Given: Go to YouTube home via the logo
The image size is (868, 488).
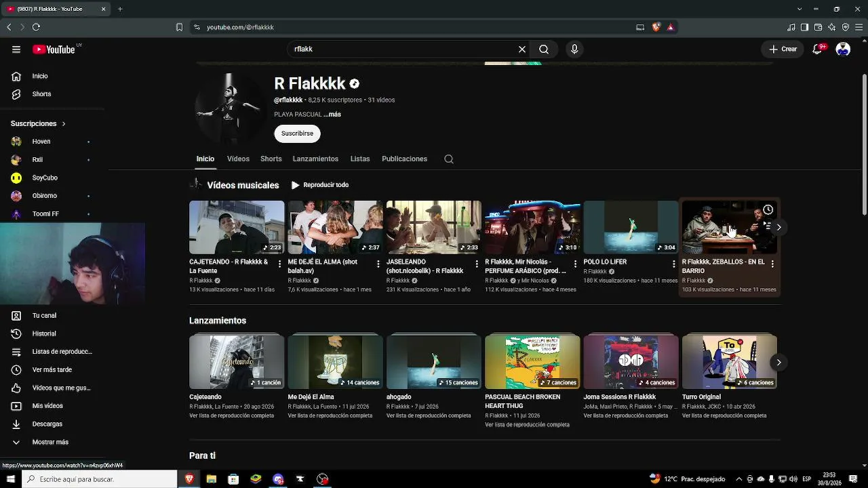Looking at the screenshot, I should pos(54,49).
